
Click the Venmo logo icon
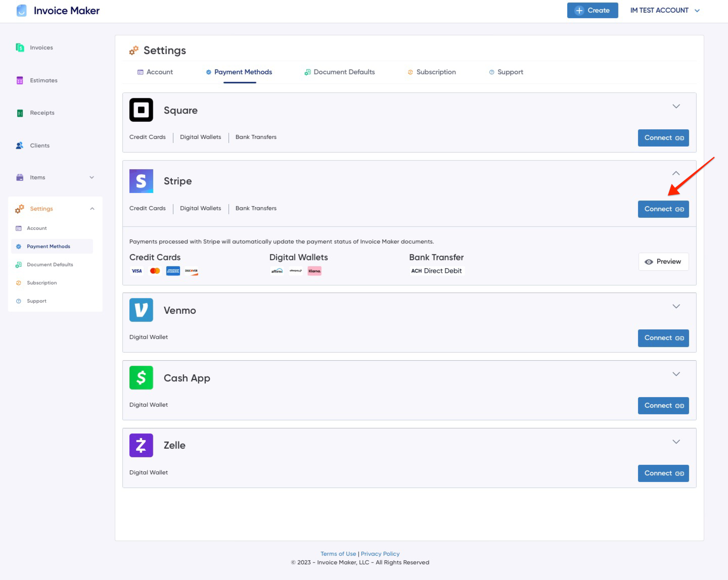pyautogui.click(x=141, y=310)
